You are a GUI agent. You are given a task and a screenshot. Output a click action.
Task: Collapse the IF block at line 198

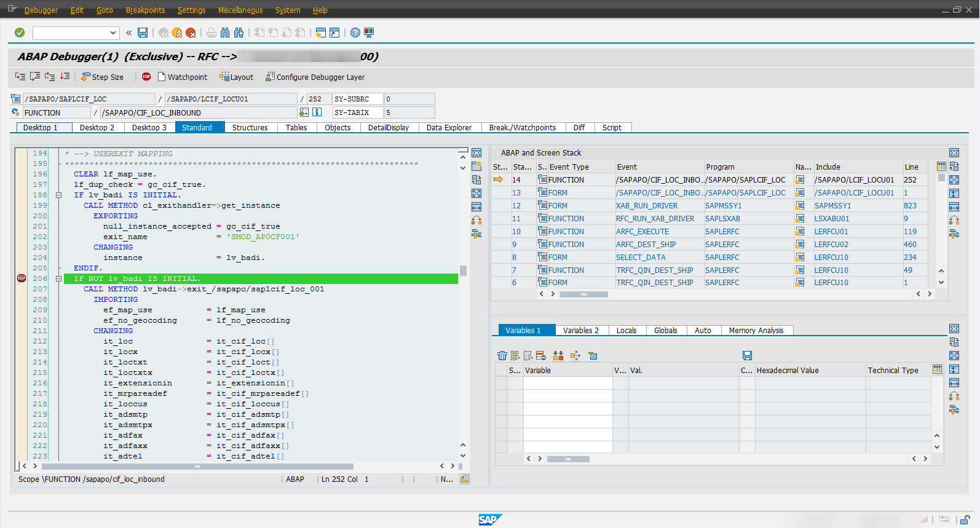59,195
